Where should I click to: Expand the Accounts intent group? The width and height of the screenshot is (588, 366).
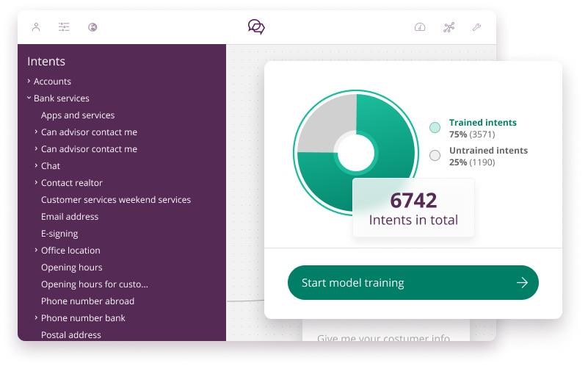pos(29,82)
